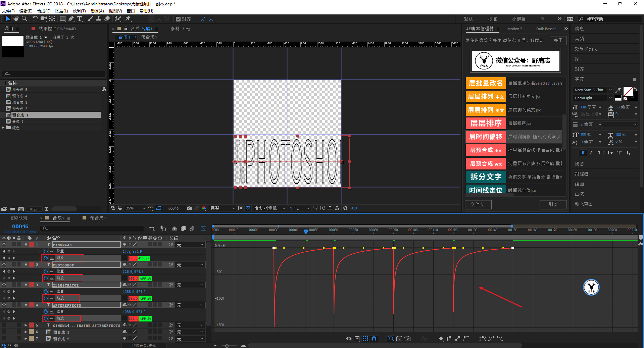Take a snapshot with the camera icon

[x=189, y=208]
